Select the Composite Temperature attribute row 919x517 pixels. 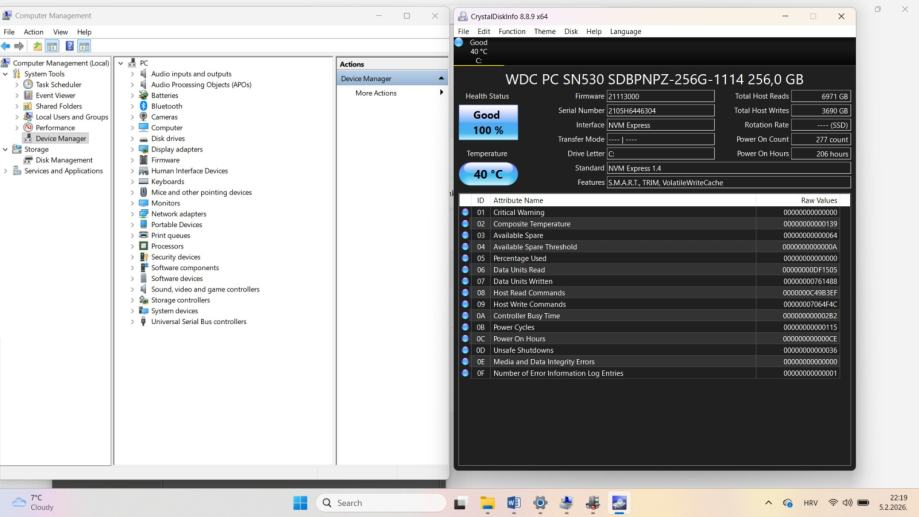[649, 224]
